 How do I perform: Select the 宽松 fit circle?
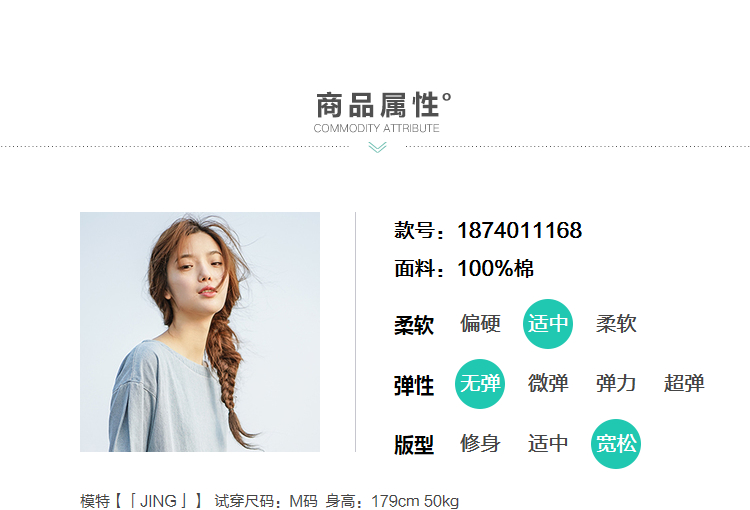[x=616, y=444]
